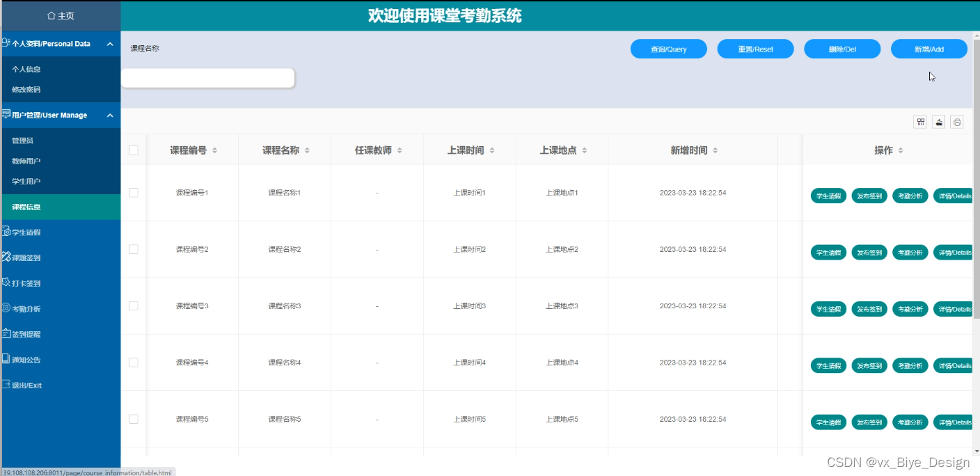Tick the checkbox for row 课程编号3
Screen dimensions: 980x476
tap(134, 306)
